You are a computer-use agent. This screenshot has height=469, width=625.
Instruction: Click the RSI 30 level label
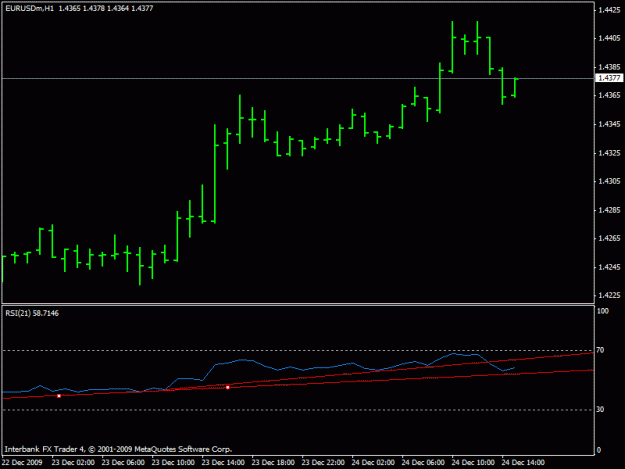600,409
